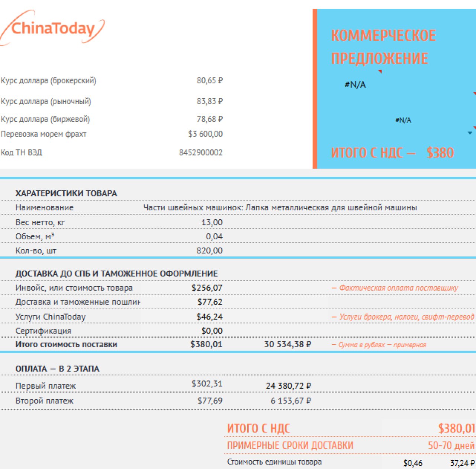Viewport: 476px width, 469px height.
Task: Click the 'Услуги брокера, налоги' note text
Action: 406,317
